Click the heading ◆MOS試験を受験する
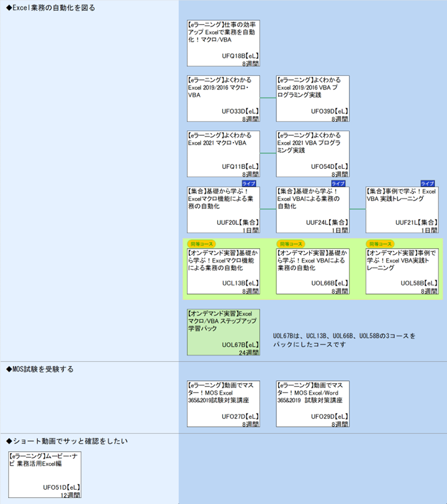 40,369
